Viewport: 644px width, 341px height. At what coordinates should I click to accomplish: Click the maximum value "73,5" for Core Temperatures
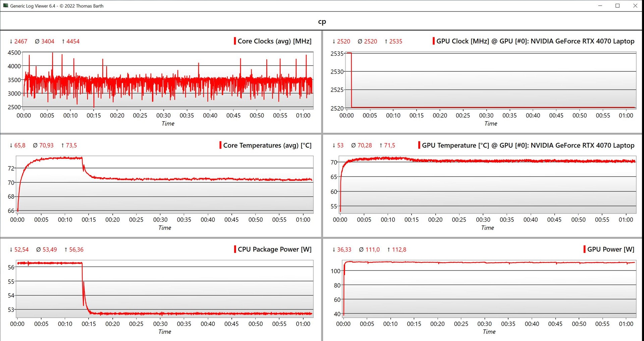pyautogui.click(x=71, y=146)
